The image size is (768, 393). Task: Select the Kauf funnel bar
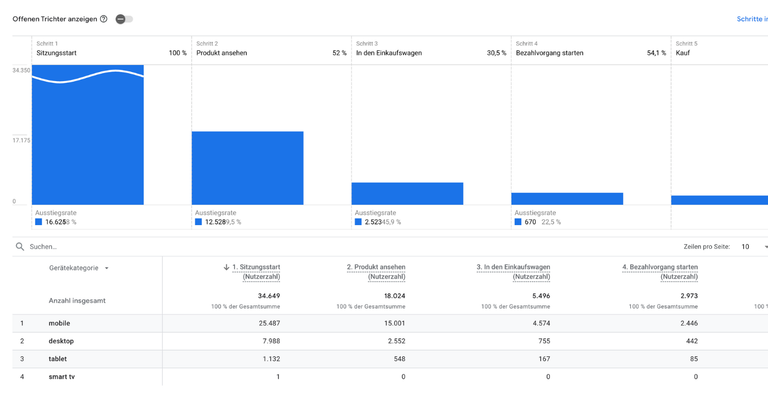pos(720,200)
